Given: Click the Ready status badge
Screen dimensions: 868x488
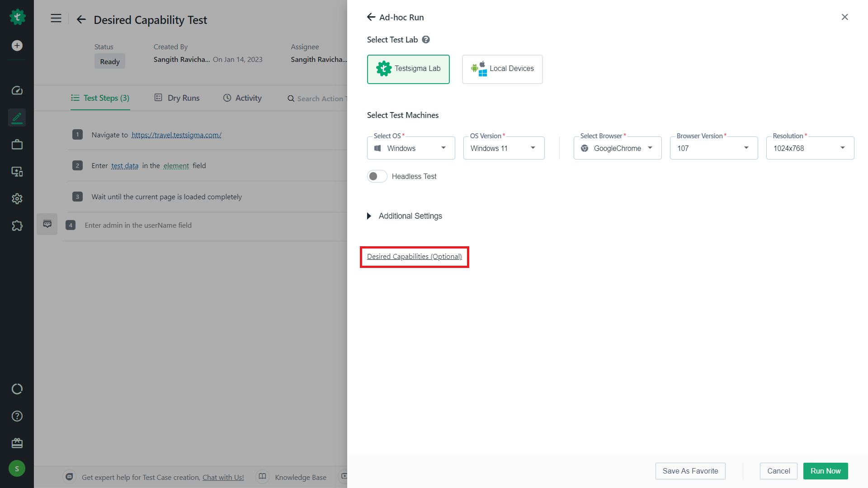Looking at the screenshot, I should [x=110, y=61].
